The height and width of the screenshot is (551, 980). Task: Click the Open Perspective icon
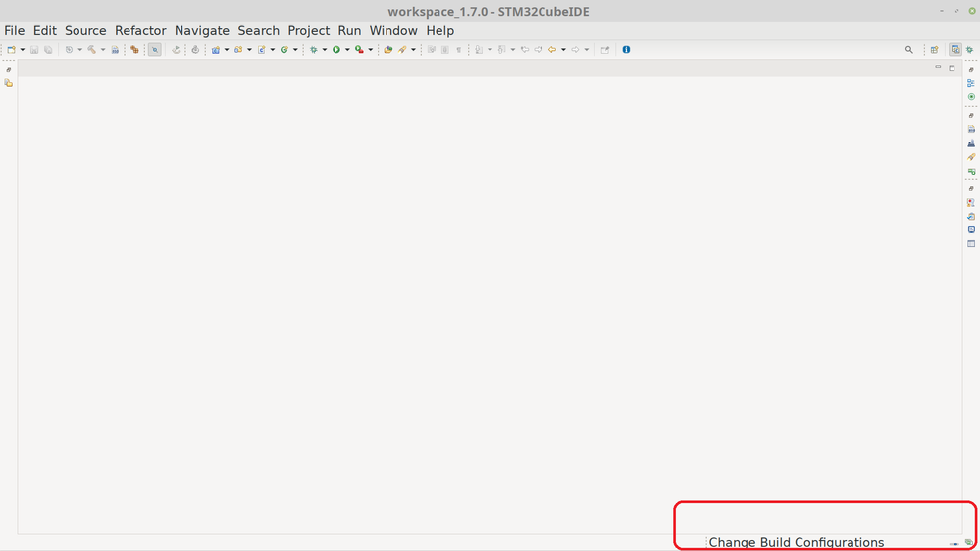[934, 49]
